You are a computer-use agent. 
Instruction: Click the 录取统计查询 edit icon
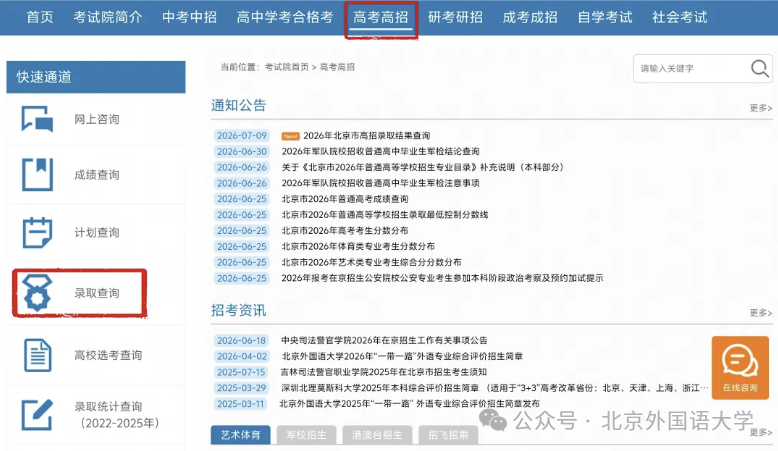[x=37, y=415]
